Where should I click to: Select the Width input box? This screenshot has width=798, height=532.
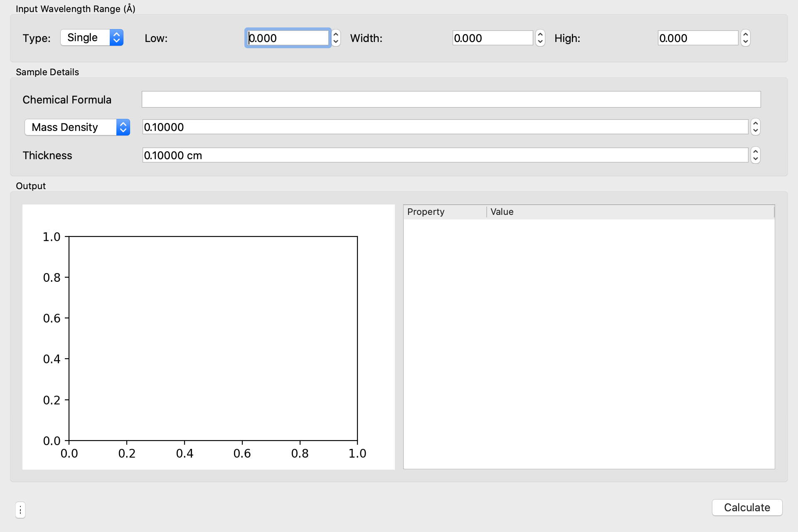(493, 38)
